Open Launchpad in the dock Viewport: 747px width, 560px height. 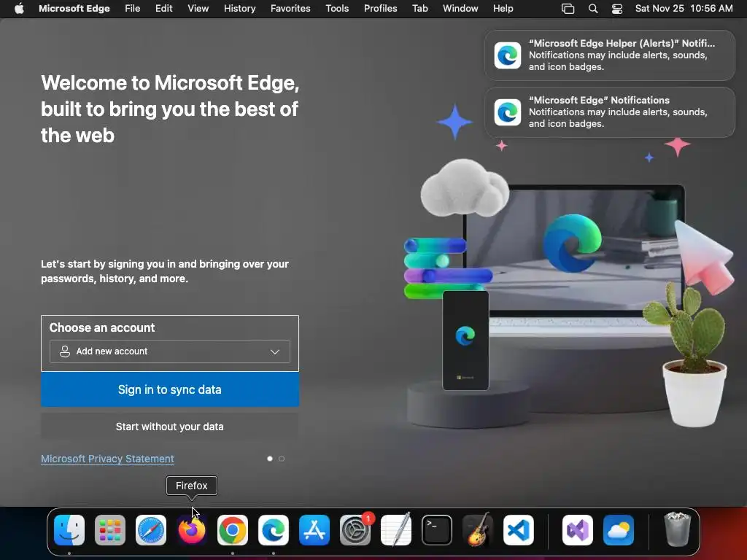coord(110,530)
